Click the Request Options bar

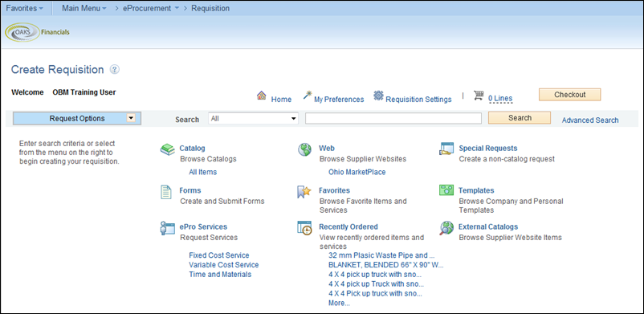tap(77, 118)
